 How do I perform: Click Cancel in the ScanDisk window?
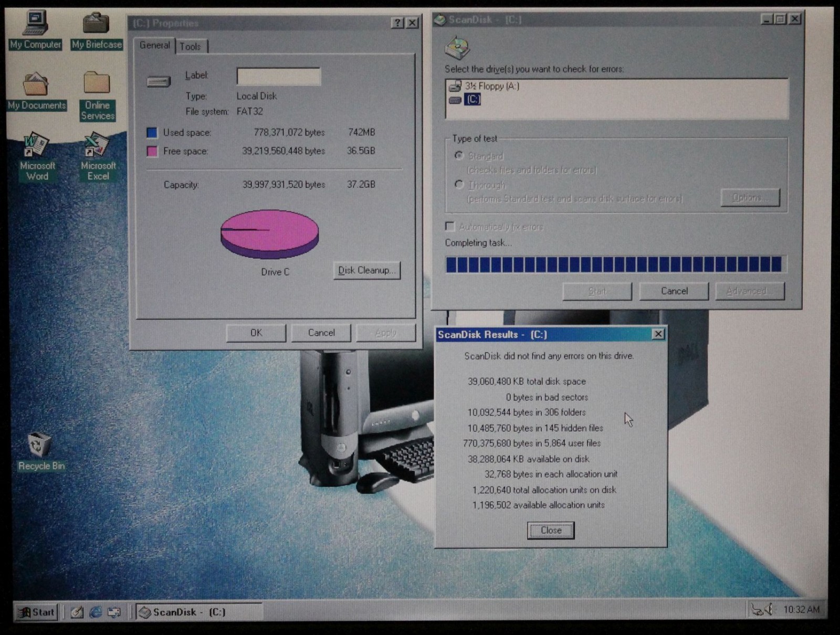(x=674, y=291)
